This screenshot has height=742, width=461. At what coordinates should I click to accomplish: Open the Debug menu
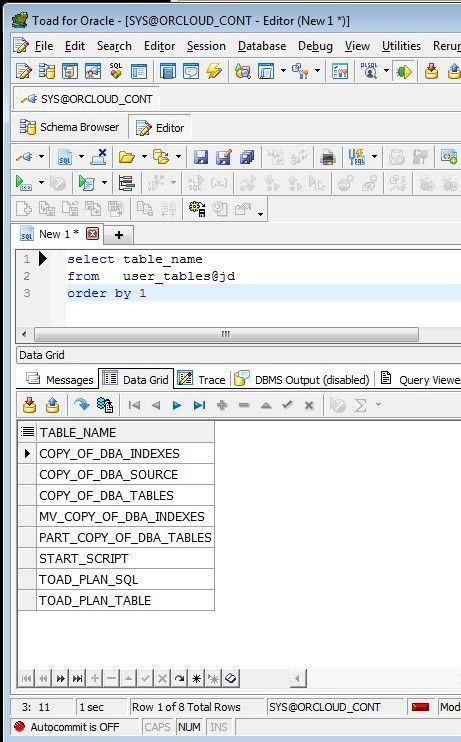(x=315, y=46)
